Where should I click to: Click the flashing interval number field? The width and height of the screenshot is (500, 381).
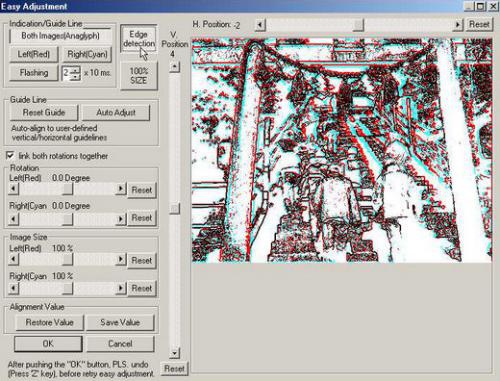tap(67, 73)
